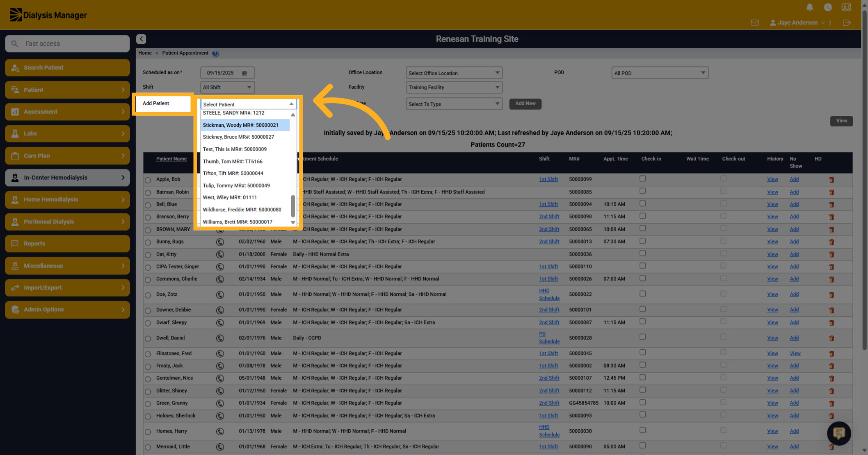Click the logout icon beside the user name
Screen dimensions: 868x455
[x=847, y=23]
